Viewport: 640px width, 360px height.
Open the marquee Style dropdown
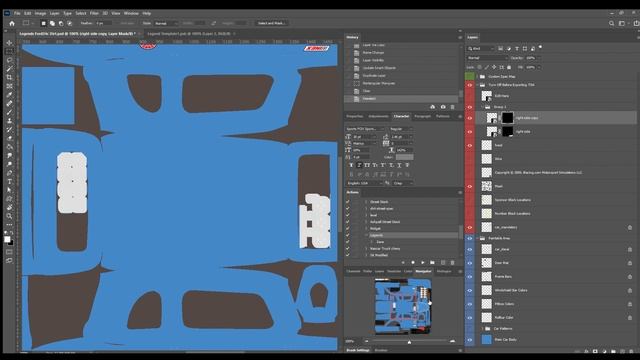pyautogui.click(x=165, y=23)
